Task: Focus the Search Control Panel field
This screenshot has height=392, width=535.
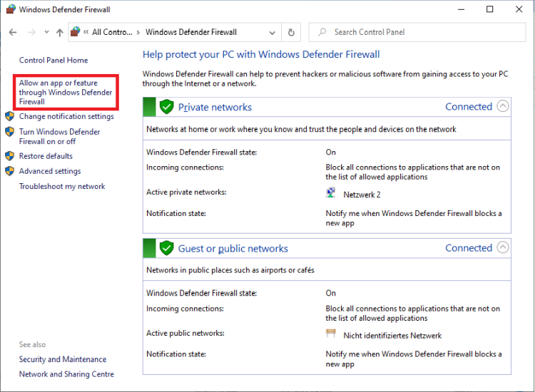Action: pyautogui.click(x=417, y=32)
